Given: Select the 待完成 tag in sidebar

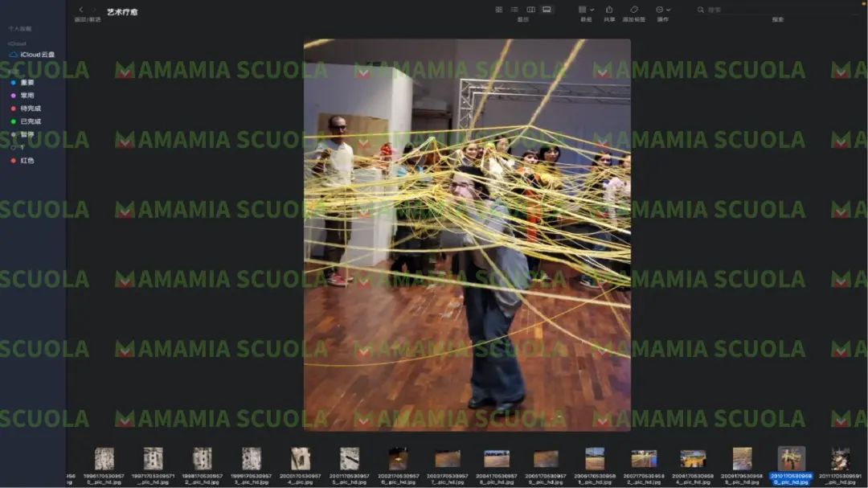Looking at the screenshot, I should tap(26, 109).
